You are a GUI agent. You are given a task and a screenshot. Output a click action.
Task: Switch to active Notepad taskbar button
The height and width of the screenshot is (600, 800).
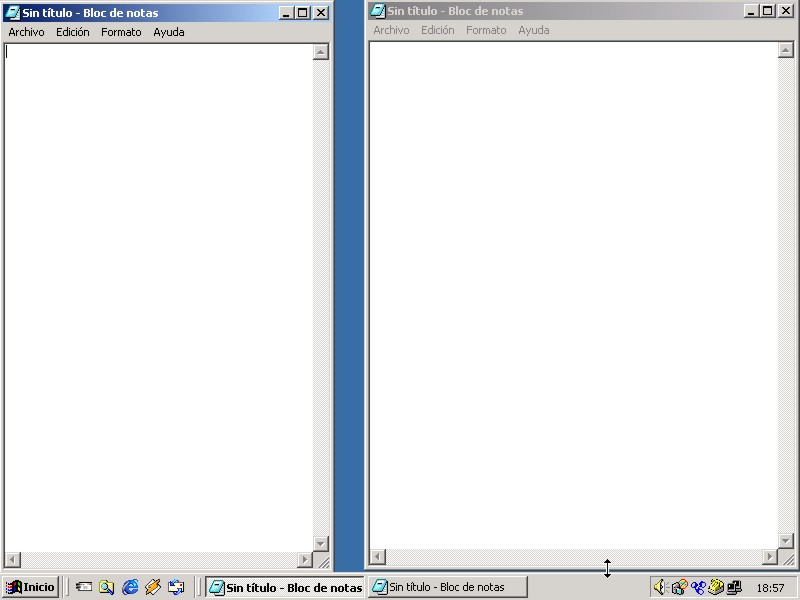[285, 588]
